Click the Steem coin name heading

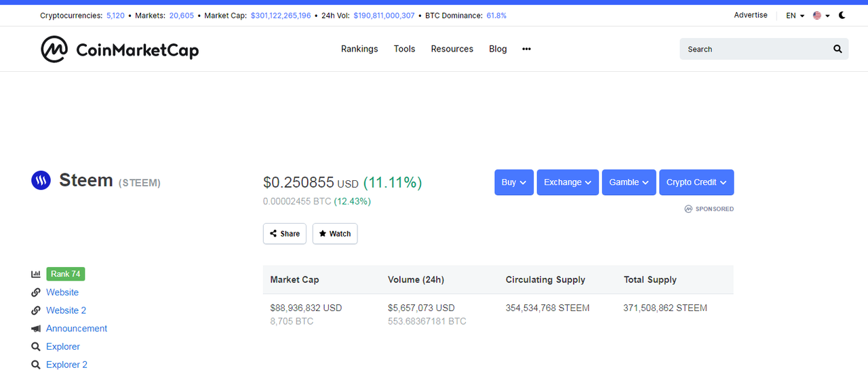[86, 180]
